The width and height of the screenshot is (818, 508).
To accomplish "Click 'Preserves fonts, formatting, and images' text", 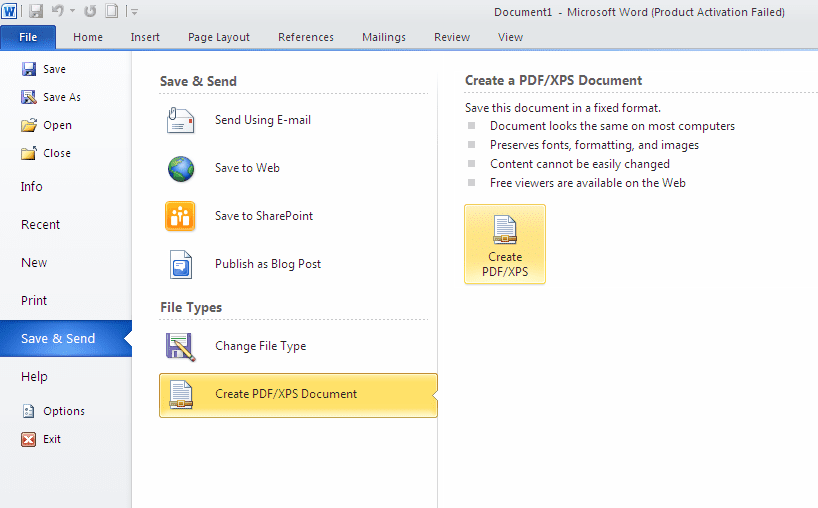I will tap(594, 145).
